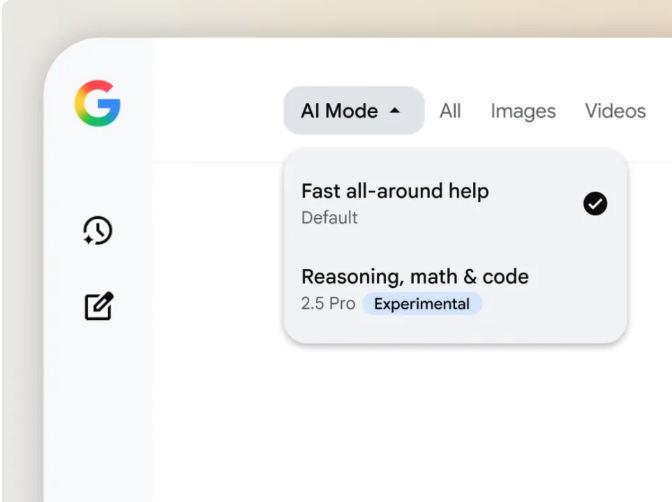Switch to the Videos tab
The width and height of the screenshot is (672, 502).
615,111
